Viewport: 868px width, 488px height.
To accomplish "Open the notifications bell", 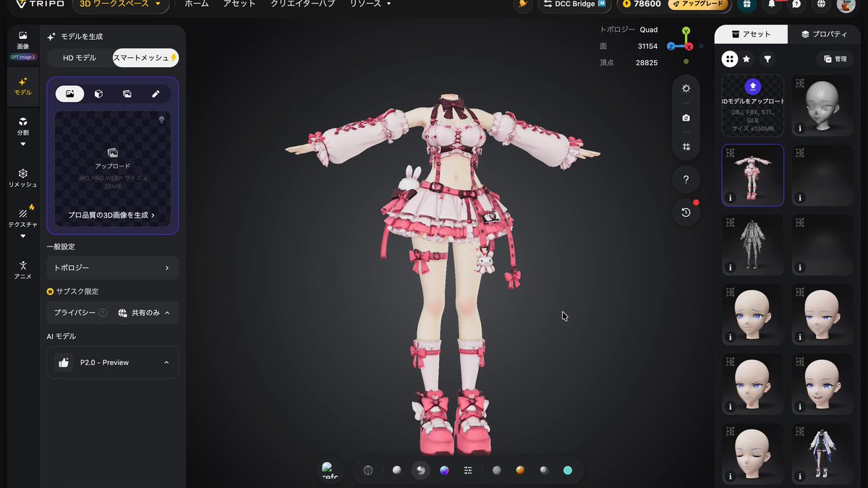I will click(772, 4).
